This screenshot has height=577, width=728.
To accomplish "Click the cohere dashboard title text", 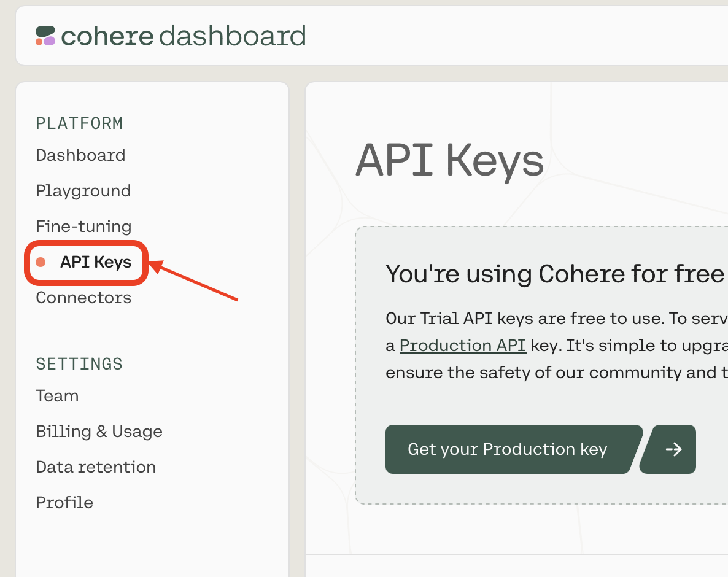I will [x=184, y=36].
